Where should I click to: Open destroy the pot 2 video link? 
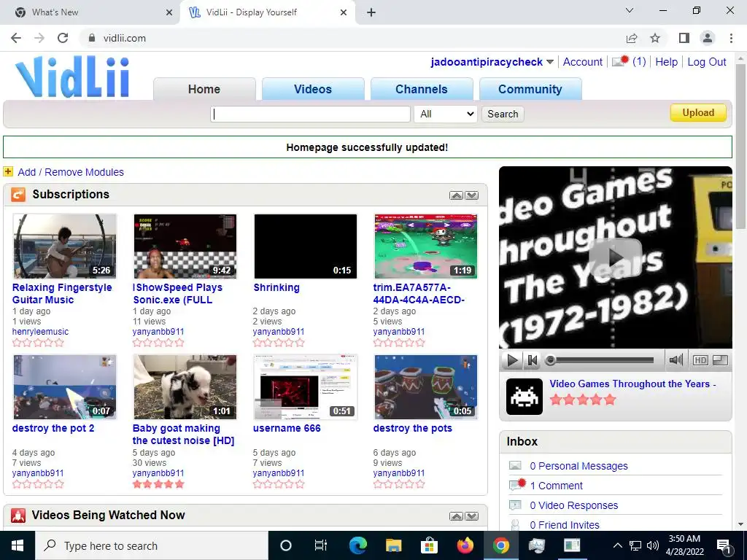[53, 428]
